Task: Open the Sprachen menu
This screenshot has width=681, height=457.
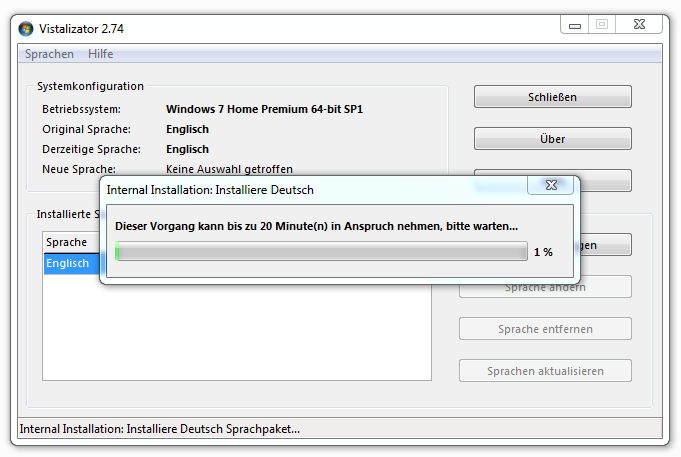Action: pos(49,54)
